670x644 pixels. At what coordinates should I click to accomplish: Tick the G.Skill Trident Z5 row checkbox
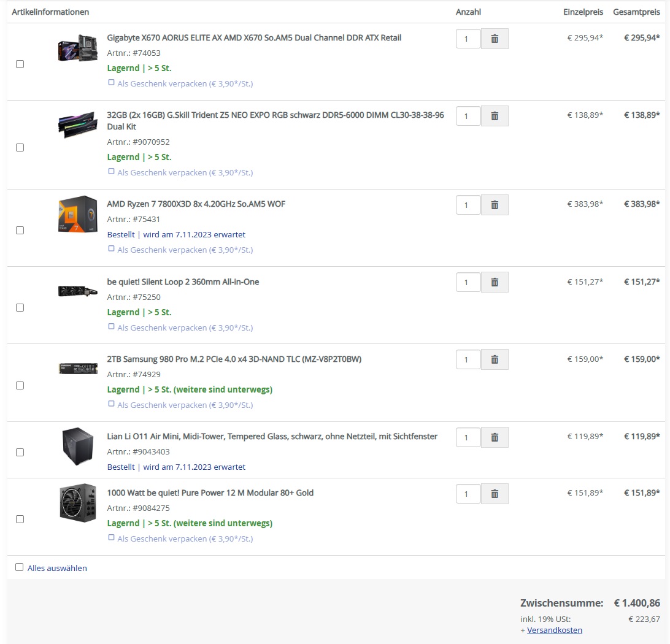click(20, 147)
